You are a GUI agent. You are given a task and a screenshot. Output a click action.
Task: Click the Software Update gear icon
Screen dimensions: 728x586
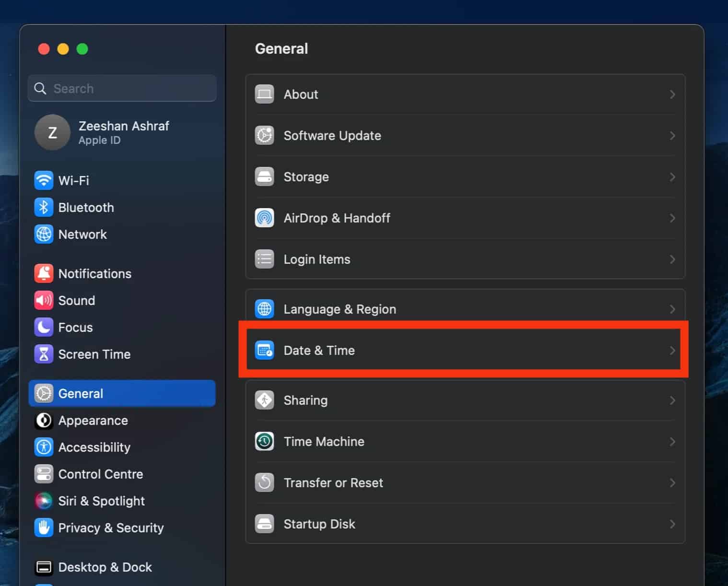click(x=264, y=135)
